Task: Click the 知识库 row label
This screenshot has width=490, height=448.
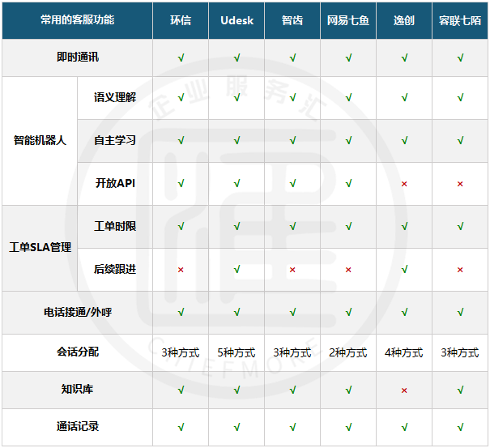Action: [78, 389]
